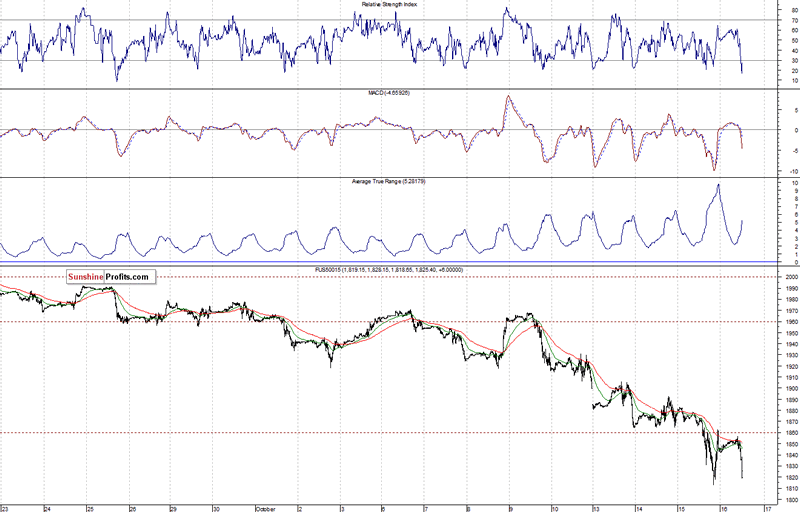800x512 pixels.
Task: Click the 1860 dashed red support line
Action: tap(400, 432)
